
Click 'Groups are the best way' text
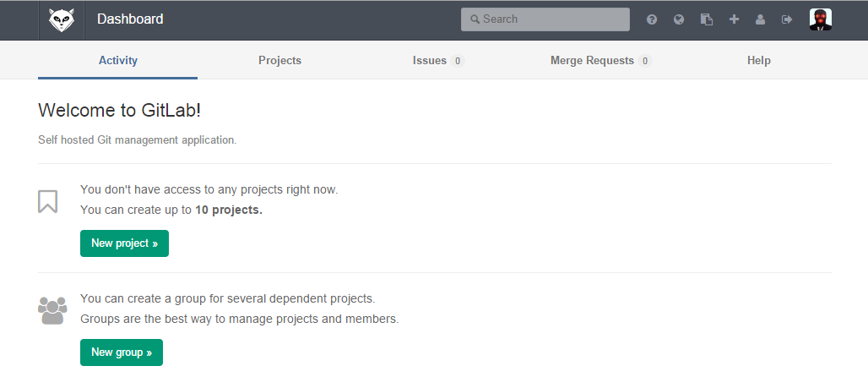[240, 320]
